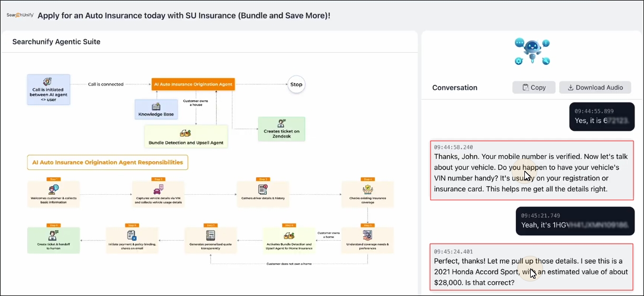Copy the conversation transcript

[534, 88]
